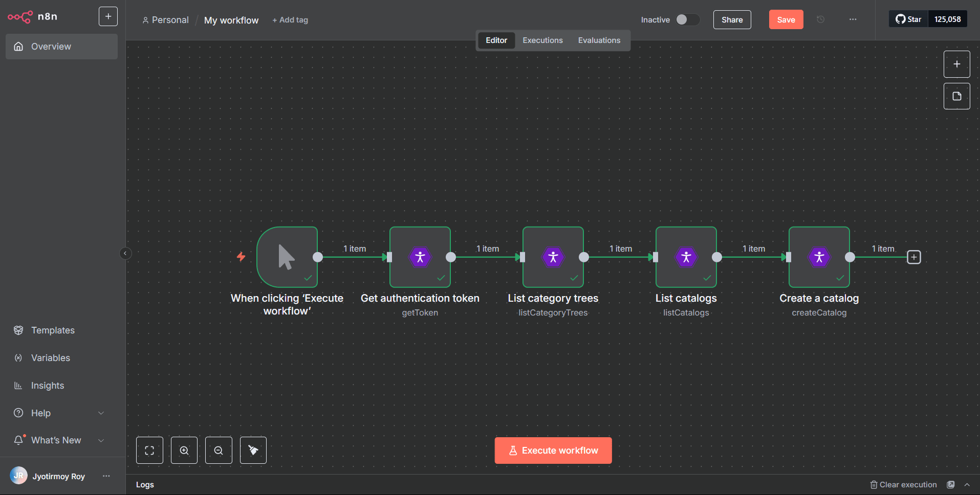Click the add node plus icon
The image size is (980, 495).
click(x=956, y=64)
